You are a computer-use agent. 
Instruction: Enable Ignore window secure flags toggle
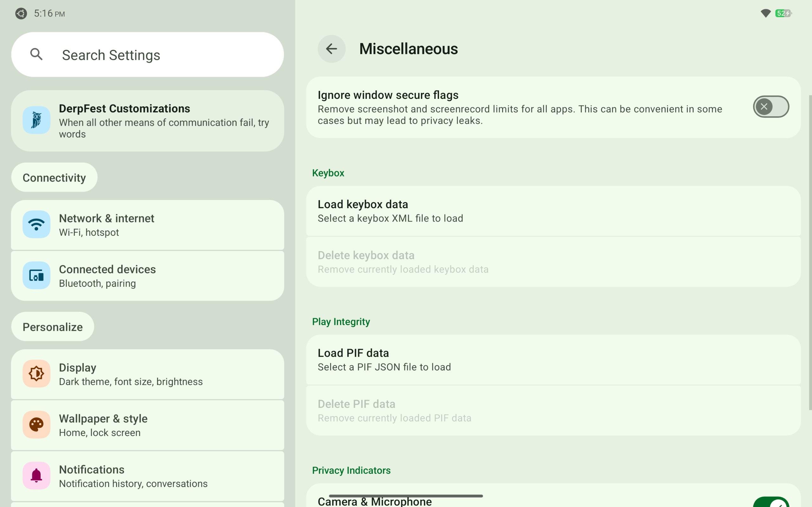click(x=770, y=107)
